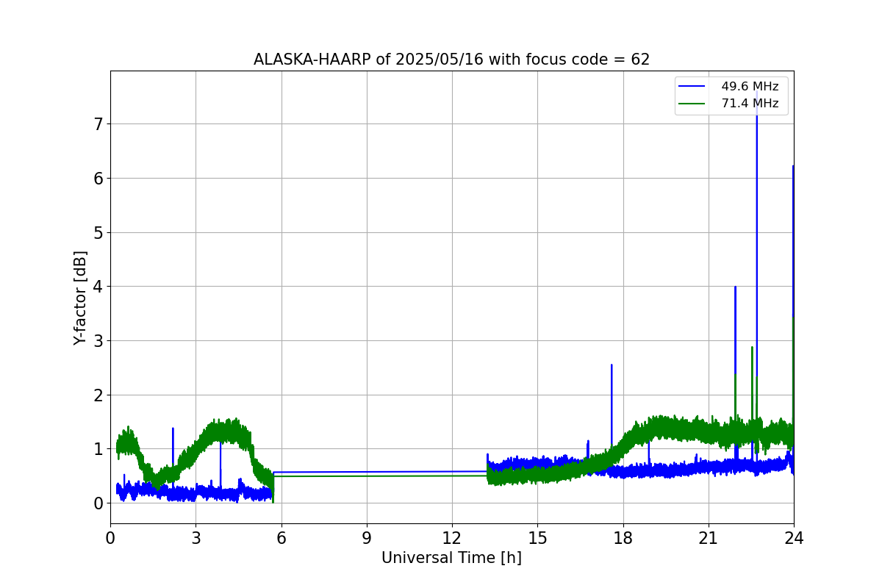Click x-axis tick label 24
This screenshot has width=882, height=588.
click(x=794, y=538)
